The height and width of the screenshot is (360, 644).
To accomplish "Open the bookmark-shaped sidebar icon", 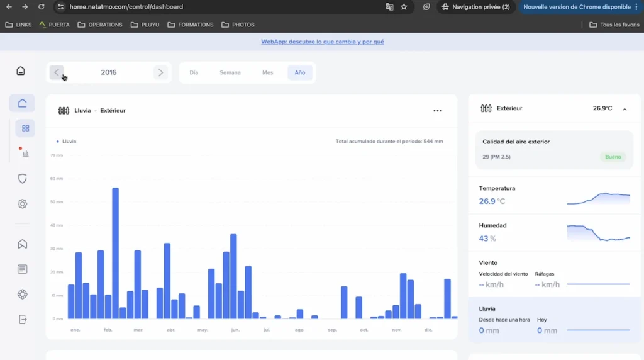I will click(22, 244).
